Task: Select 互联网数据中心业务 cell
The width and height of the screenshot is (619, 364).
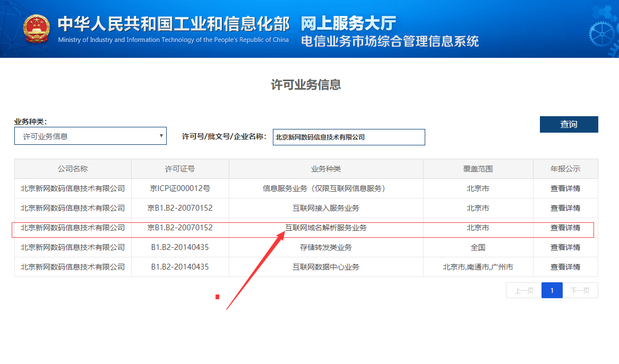Action: pyautogui.click(x=326, y=267)
